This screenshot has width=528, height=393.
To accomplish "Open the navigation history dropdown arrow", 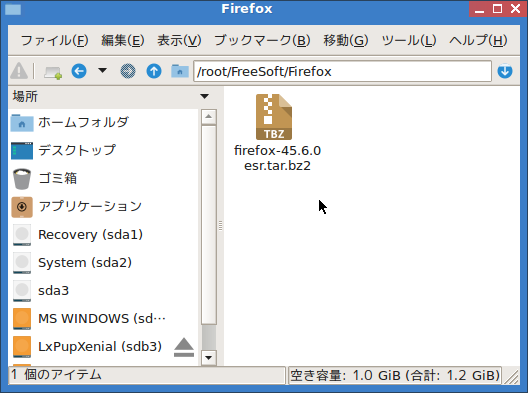I will point(102,70).
